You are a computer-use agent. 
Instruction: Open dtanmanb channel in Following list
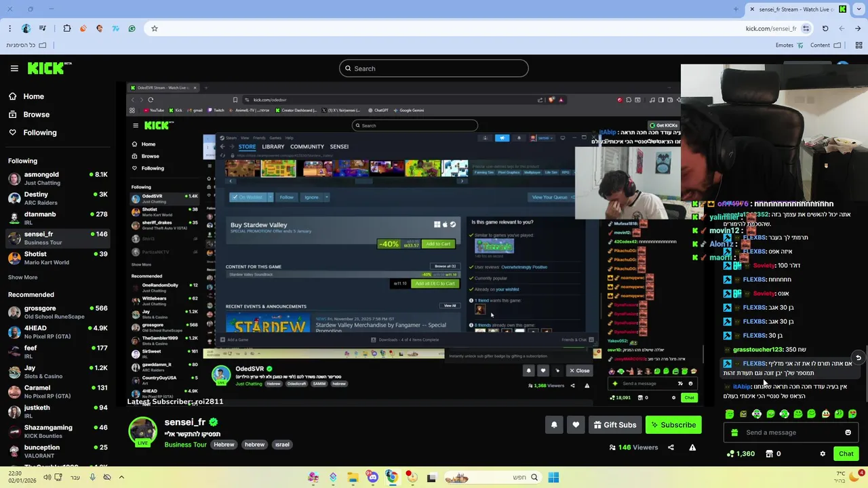[x=58, y=218]
